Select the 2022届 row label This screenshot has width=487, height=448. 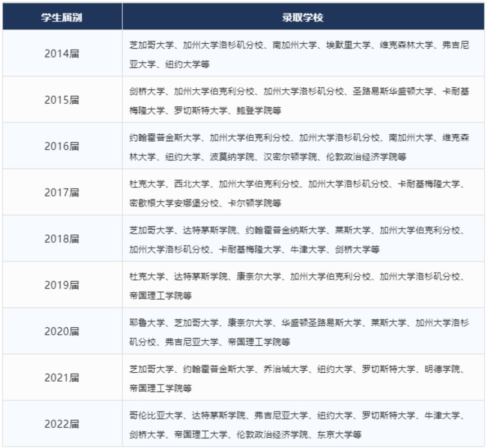[x=62, y=424]
